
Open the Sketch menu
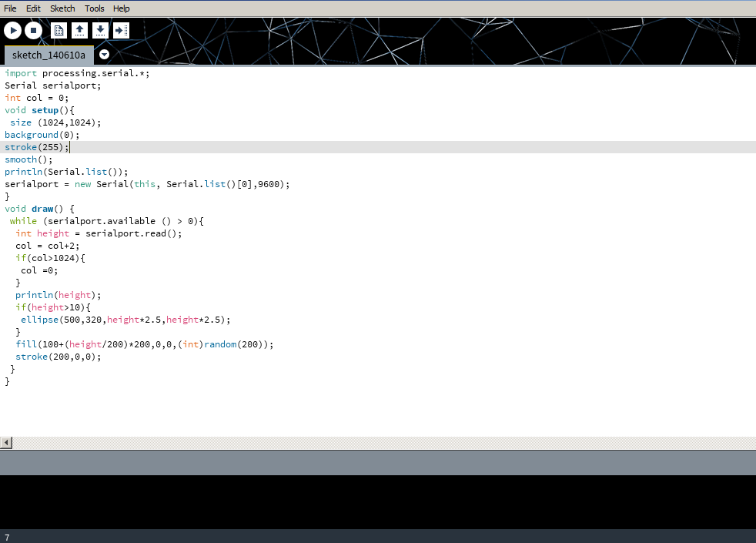tap(62, 8)
